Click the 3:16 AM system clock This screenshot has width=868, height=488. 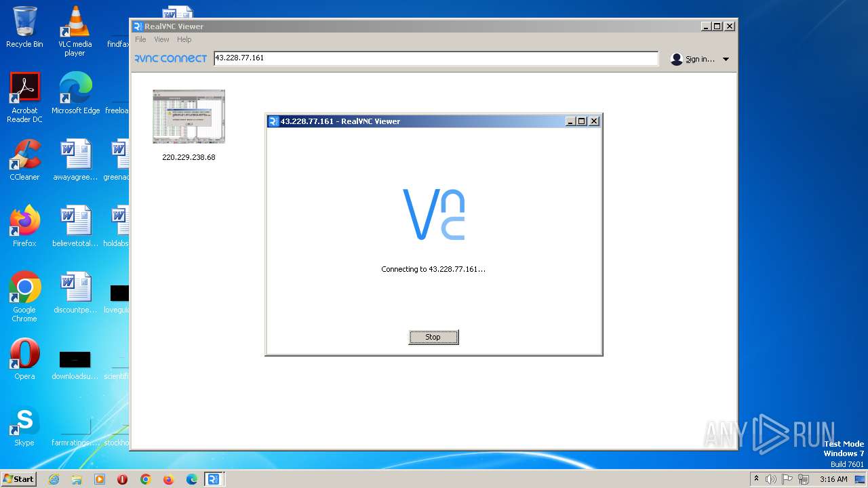(x=833, y=479)
